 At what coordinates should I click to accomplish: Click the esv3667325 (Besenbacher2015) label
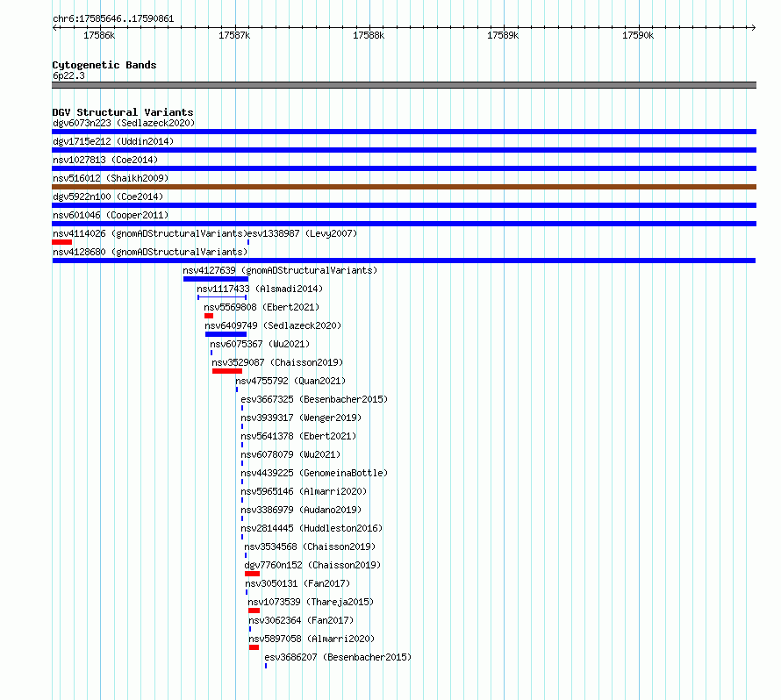(314, 399)
